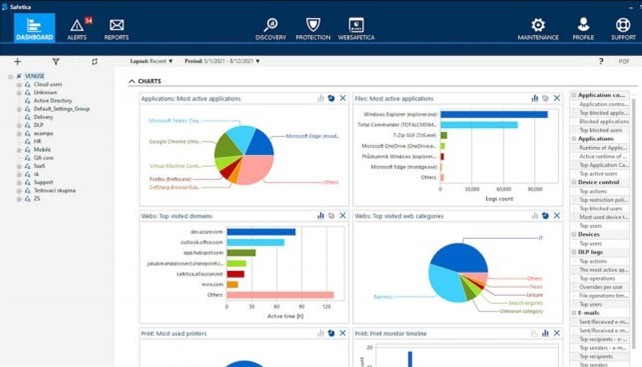
Task: Close the Webs: Top visited web categories chart
Action: (557, 215)
